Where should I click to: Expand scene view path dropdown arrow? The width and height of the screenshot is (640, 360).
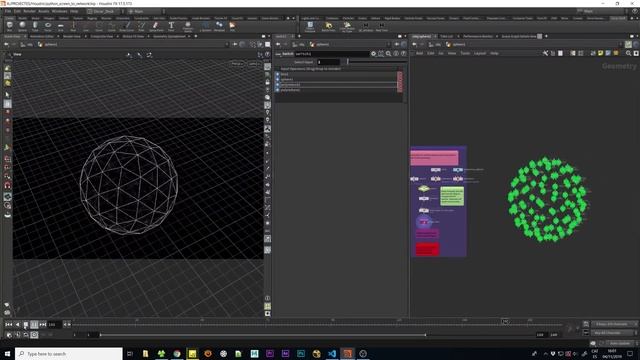227,44
